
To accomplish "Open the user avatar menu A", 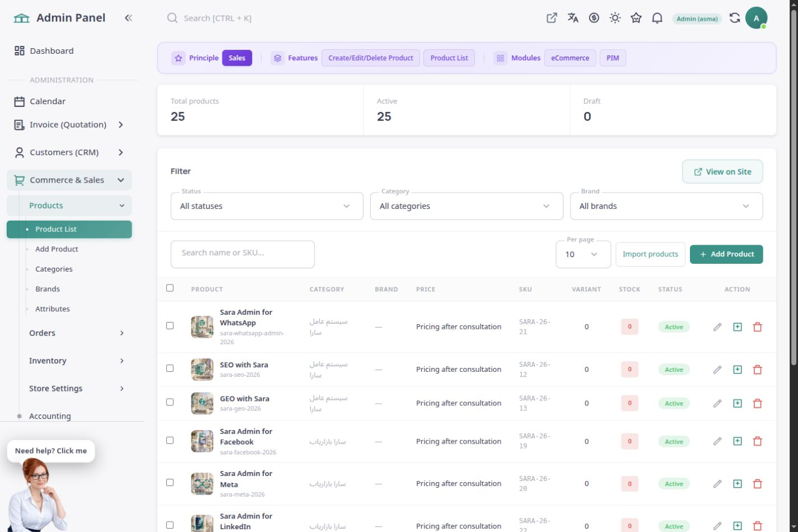I will click(756, 18).
